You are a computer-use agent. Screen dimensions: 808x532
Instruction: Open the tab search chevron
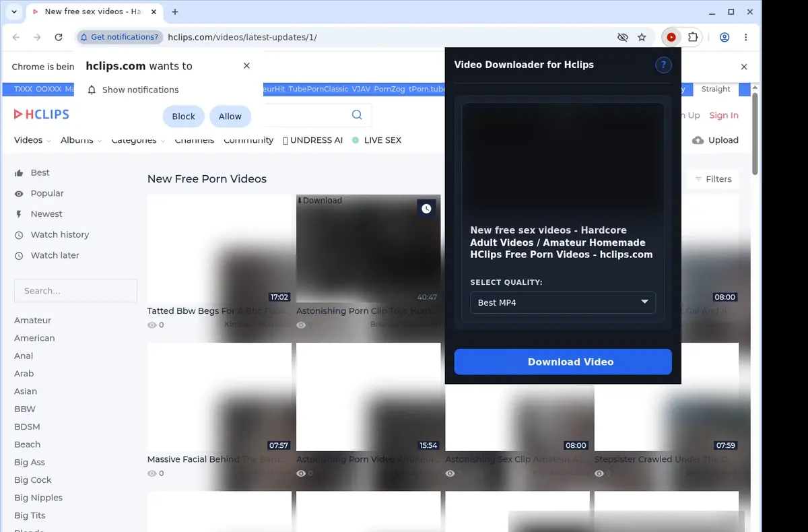click(14, 11)
